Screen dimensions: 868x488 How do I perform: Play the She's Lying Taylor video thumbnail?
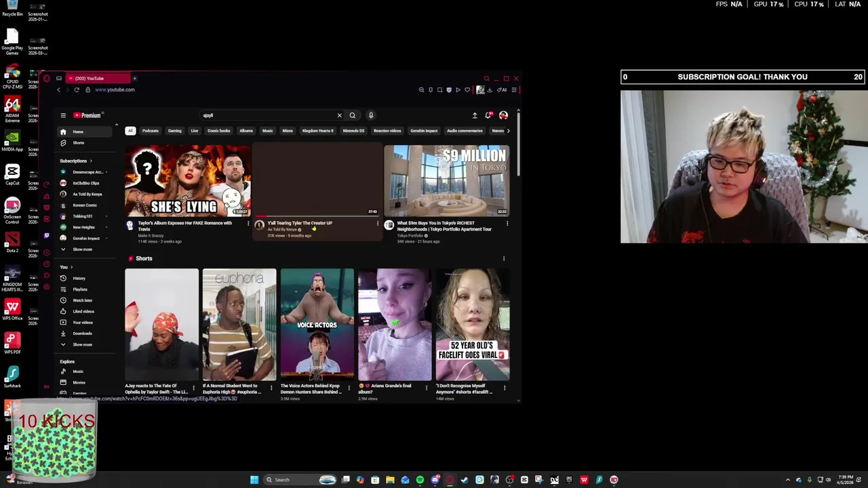point(188,180)
